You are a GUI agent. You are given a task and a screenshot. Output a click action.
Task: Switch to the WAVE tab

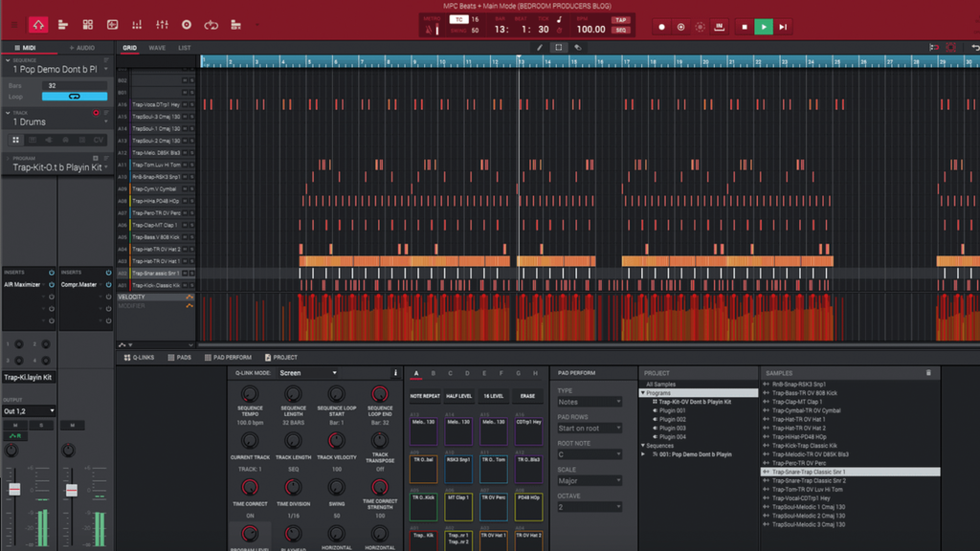pyautogui.click(x=157, y=48)
